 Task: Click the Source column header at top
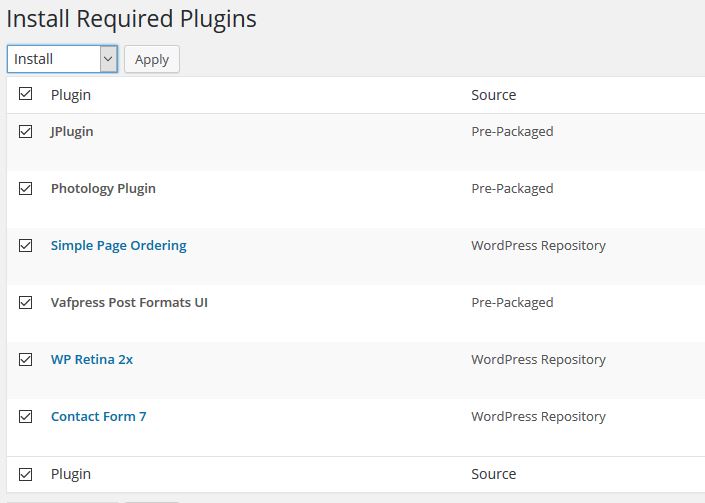(493, 95)
